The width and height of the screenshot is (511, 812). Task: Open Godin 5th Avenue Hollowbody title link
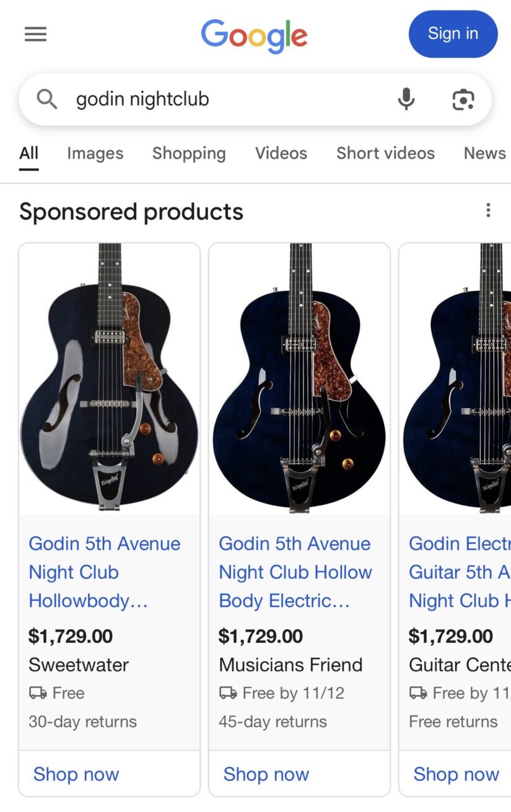(104, 572)
